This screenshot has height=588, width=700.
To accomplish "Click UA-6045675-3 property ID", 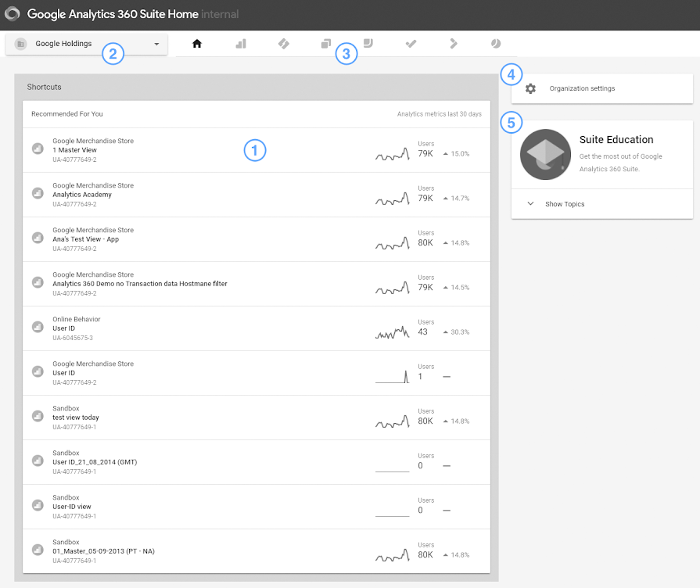I will click(x=73, y=338).
